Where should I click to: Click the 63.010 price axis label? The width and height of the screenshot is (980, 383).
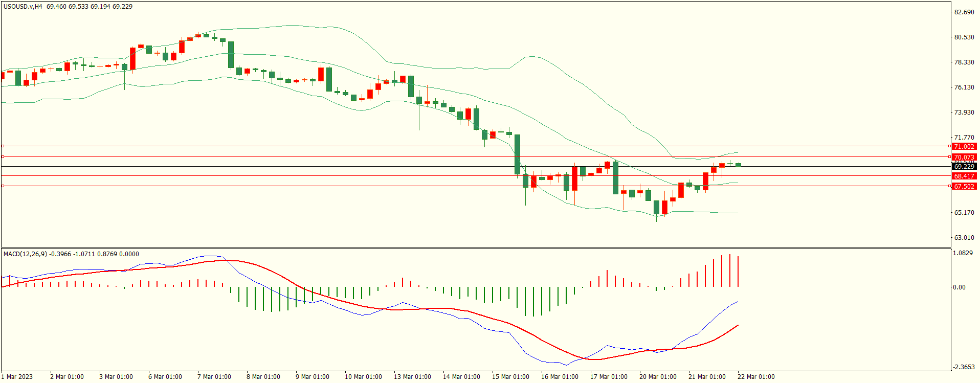point(964,238)
